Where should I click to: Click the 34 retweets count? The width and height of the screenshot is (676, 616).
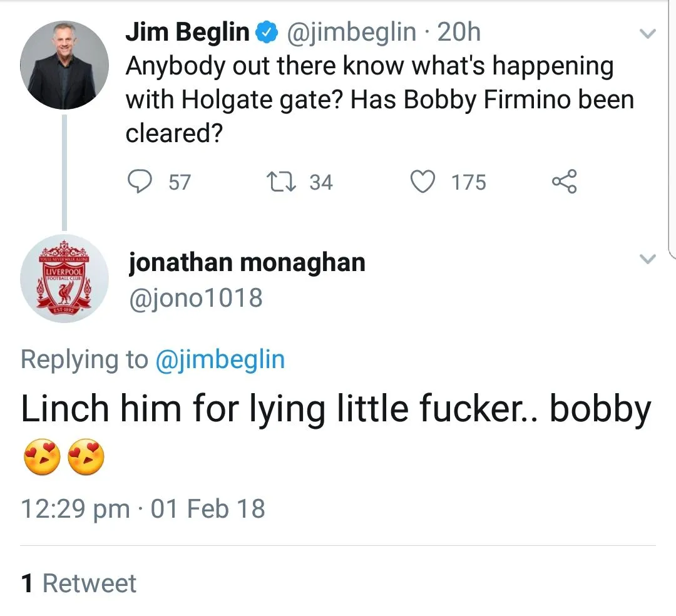321,182
